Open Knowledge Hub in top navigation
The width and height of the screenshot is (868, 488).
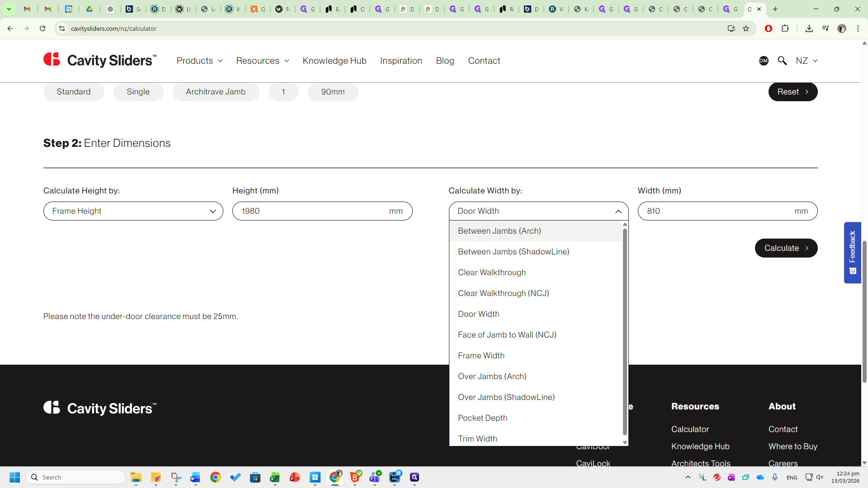point(335,61)
